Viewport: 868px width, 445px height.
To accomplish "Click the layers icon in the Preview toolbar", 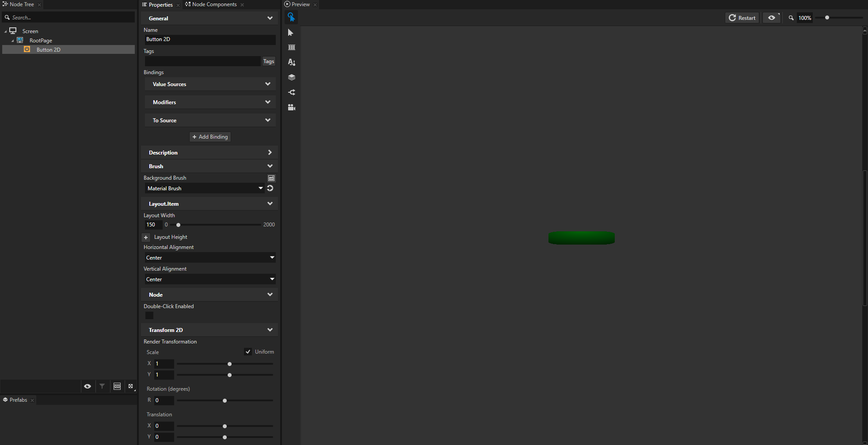I will [291, 77].
